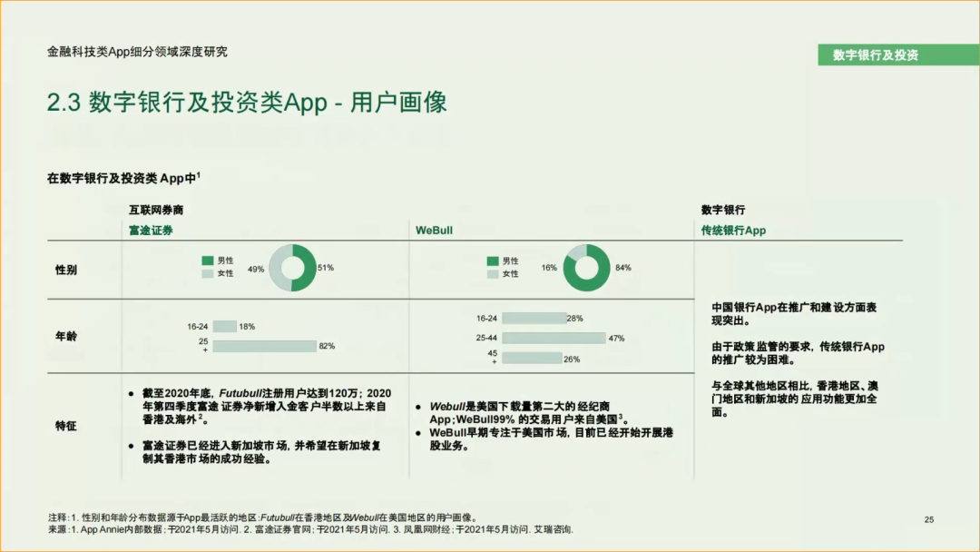Click header text 金融科技类App细分领域深度研究
The image size is (980, 552).
137,52
